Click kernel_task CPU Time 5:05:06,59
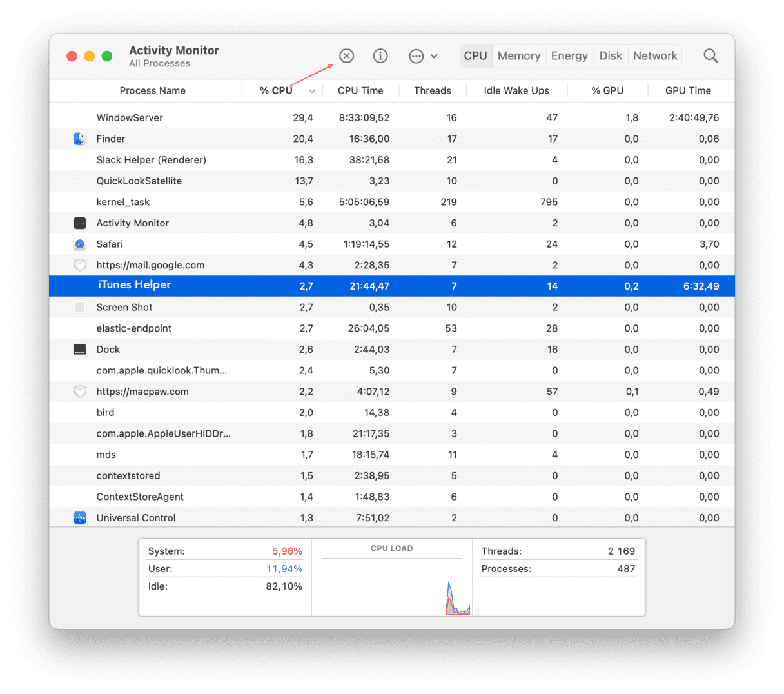 (364, 202)
